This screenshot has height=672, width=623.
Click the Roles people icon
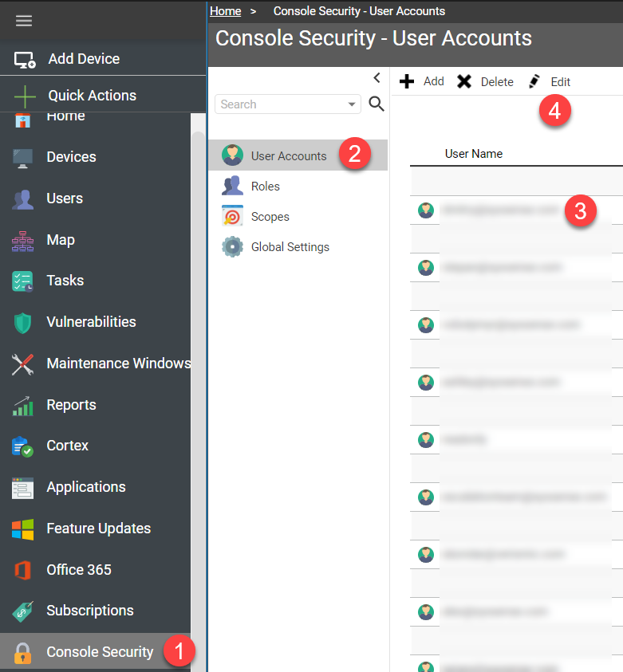232,186
